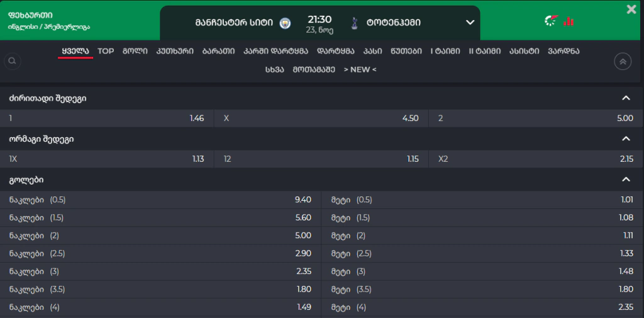644x318 pixels.
Task: Open the ვარდნა tab
Action: (563, 52)
